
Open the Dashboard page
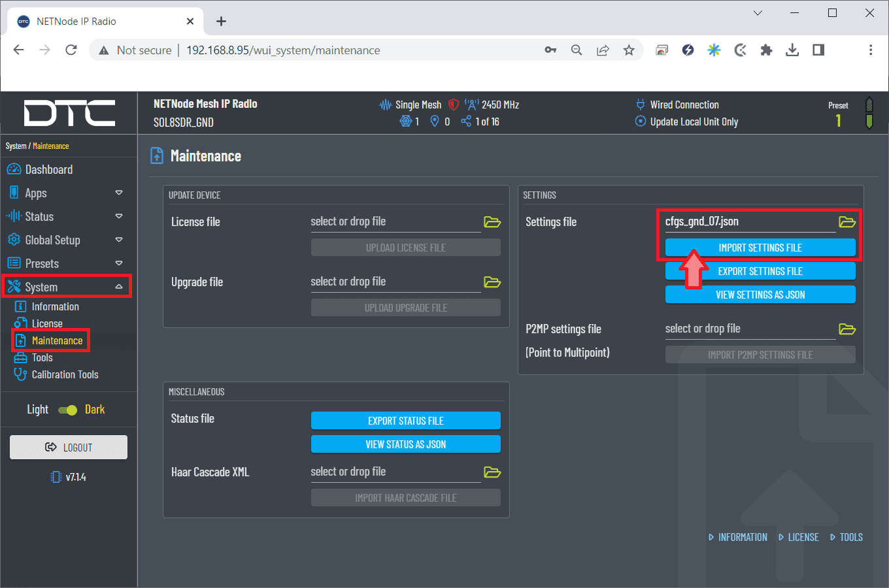coord(48,170)
